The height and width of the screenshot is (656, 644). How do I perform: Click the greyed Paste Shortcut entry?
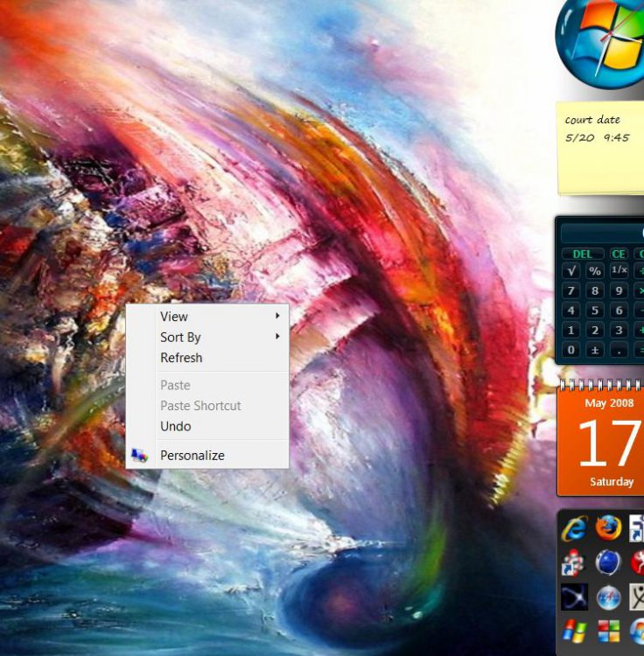point(207,405)
